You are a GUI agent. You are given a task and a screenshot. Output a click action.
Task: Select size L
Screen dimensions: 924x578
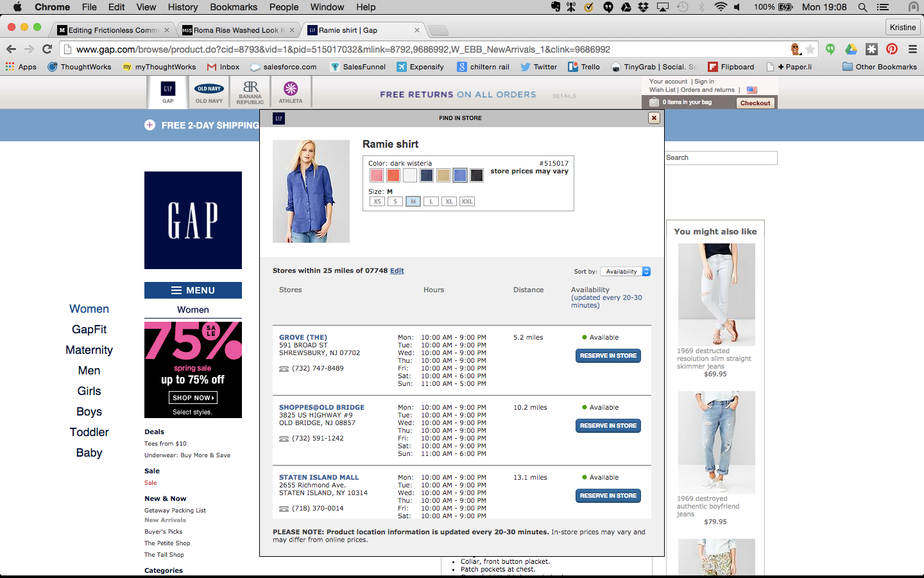431,202
